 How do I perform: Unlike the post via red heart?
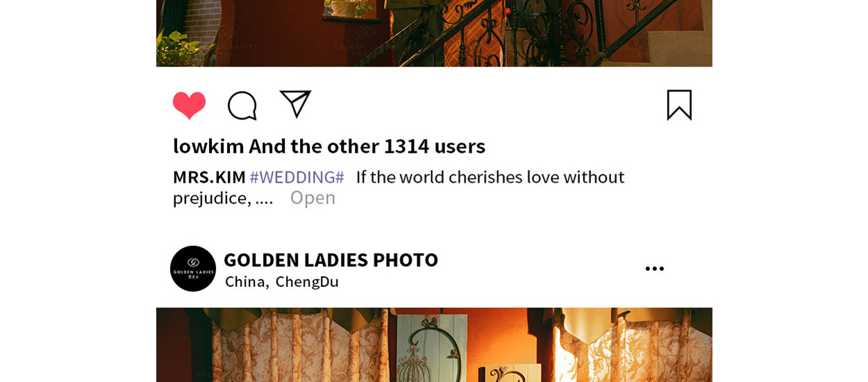pos(190,106)
